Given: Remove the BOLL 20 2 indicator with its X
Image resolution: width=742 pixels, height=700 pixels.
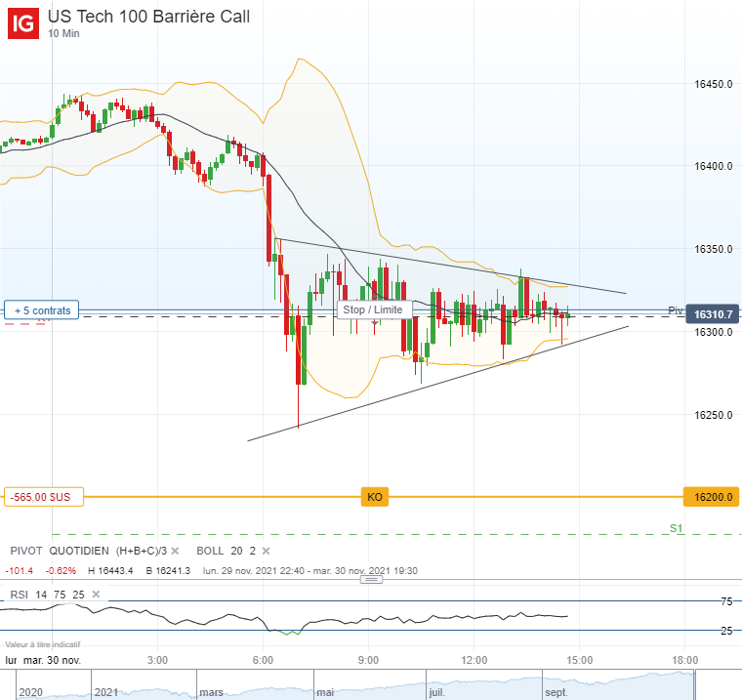Looking at the screenshot, I should [x=266, y=551].
